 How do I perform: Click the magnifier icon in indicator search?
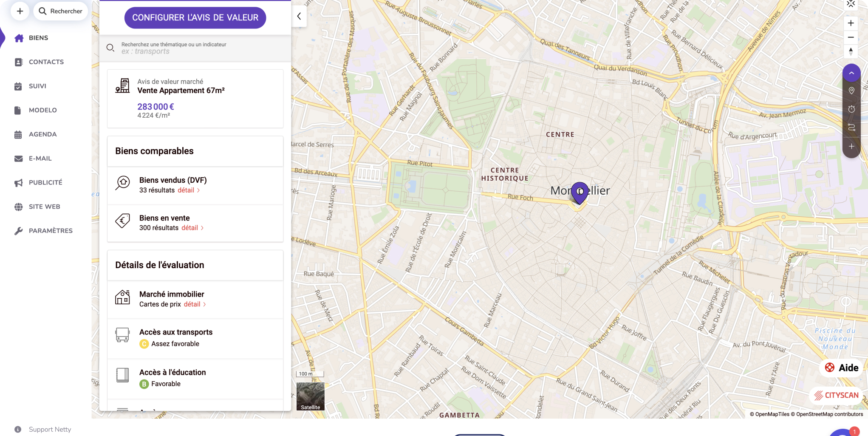click(110, 48)
